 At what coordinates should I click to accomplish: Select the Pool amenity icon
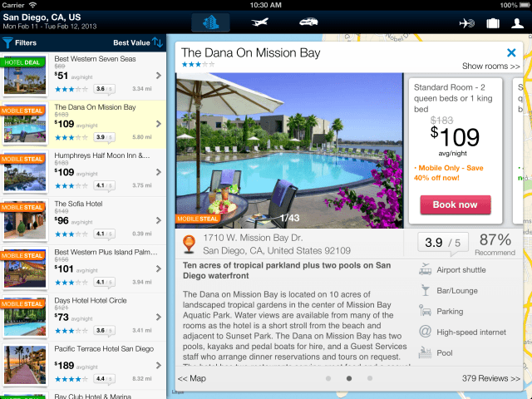(x=425, y=352)
